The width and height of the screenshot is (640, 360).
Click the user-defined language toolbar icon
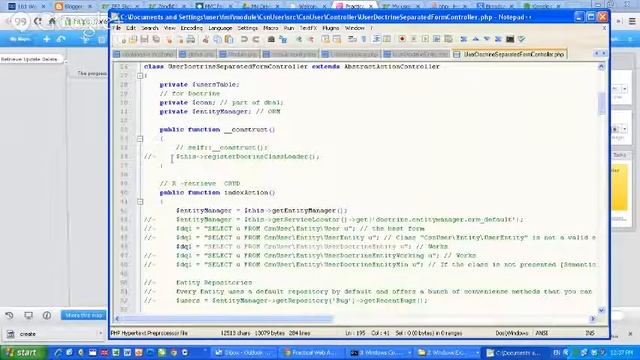(388, 39)
